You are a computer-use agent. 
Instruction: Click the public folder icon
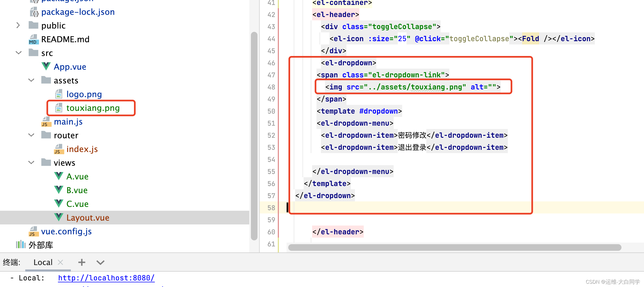click(x=33, y=25)
